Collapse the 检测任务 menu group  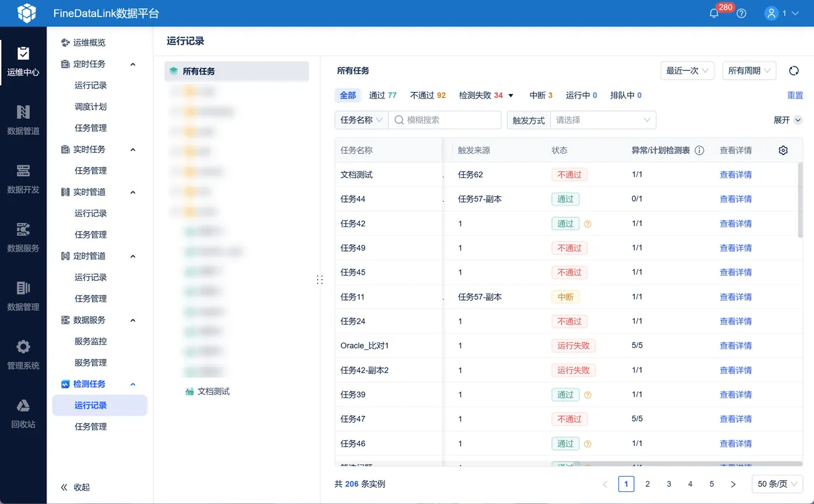pos(133,384)
